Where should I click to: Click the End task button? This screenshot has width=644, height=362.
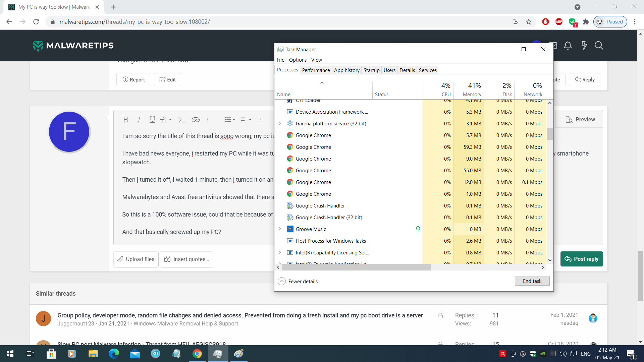point(532,281)
